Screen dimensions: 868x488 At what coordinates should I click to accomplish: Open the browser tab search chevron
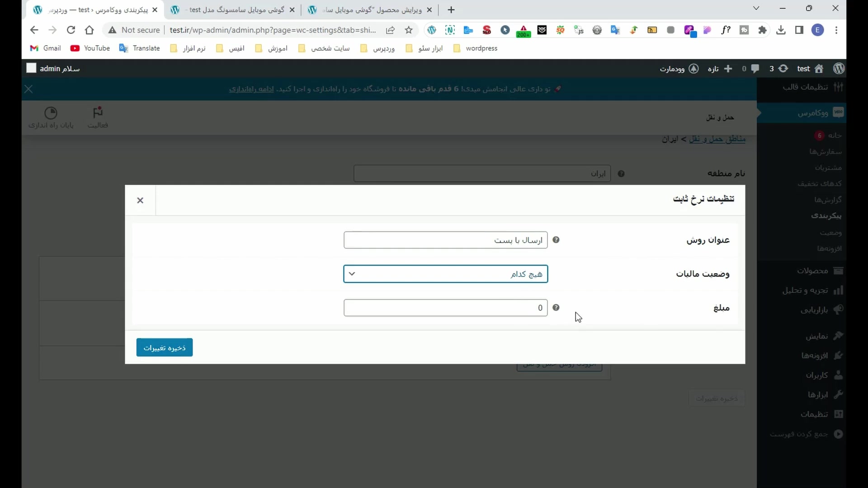click(756, 9)
